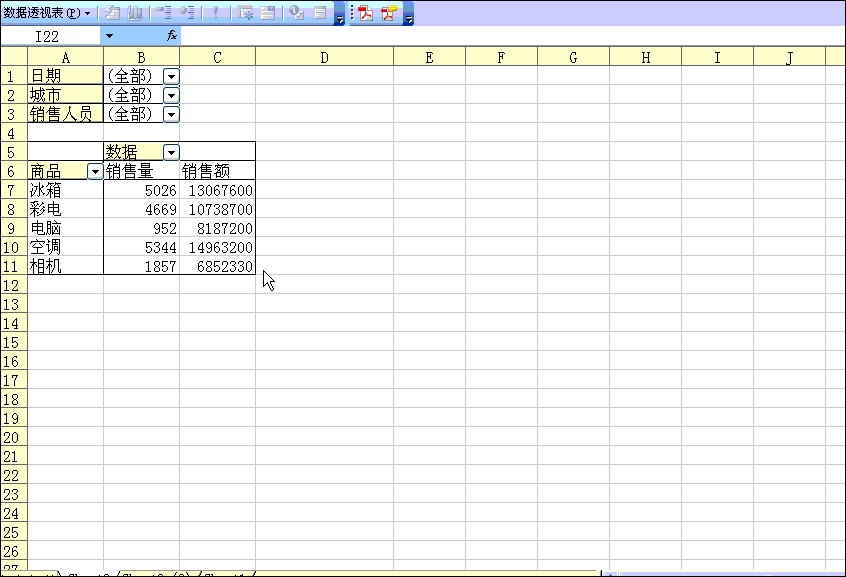The image size is (846, 577).
Task: Open the 数据 field dropdown
Action: (171, 152)
